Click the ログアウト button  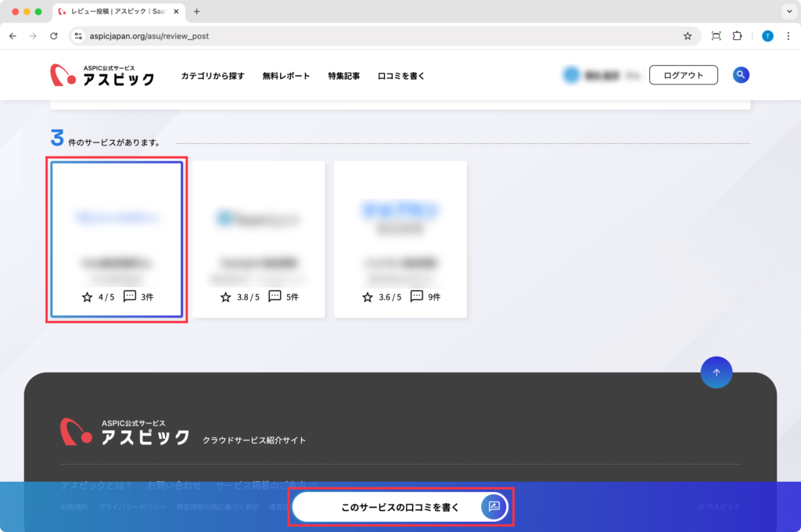[x=684, y=75]
